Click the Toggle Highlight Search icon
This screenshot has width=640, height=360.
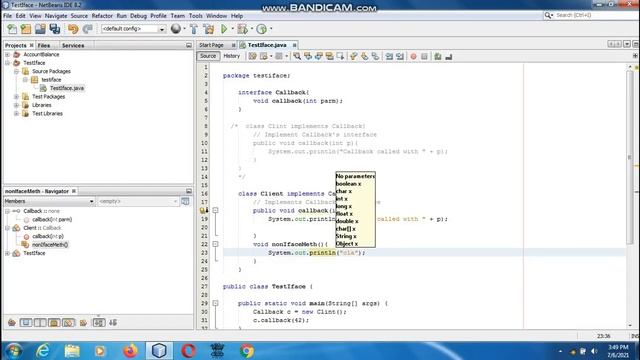pyautogui.click(x=329, y=56)
